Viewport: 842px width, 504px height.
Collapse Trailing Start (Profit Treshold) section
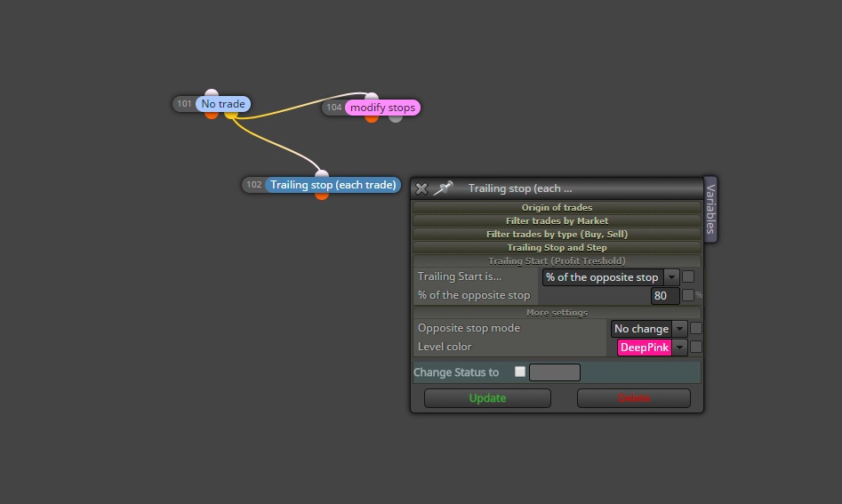click(x=557, y=260)
